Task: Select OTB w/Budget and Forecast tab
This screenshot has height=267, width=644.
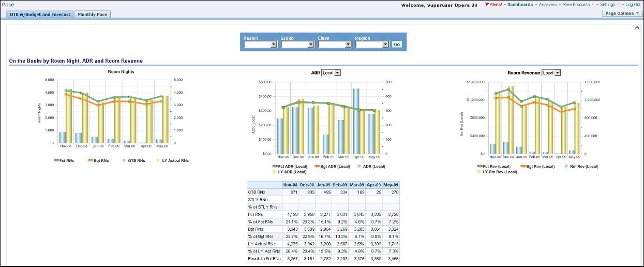Action: click(40, 14)
